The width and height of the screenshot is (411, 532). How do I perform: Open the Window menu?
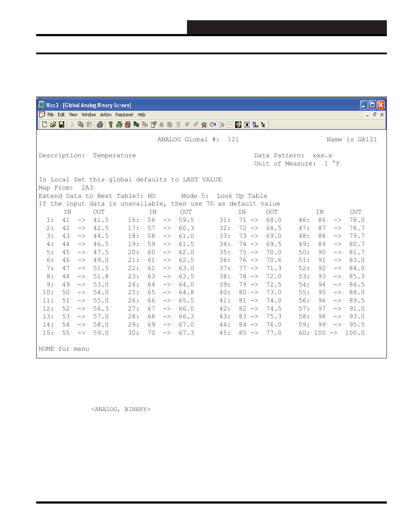tap(89, 115)
